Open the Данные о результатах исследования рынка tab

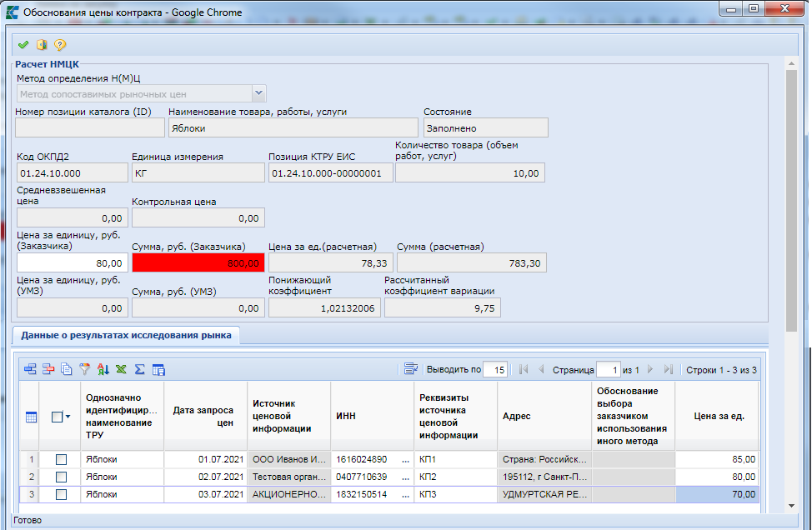126,335
